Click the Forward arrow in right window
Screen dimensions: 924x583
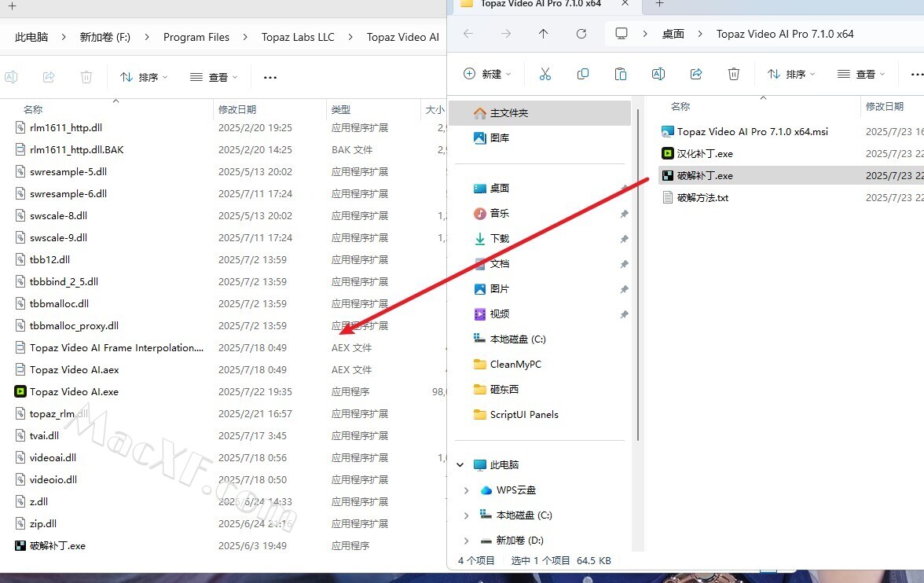pos(506,34)
